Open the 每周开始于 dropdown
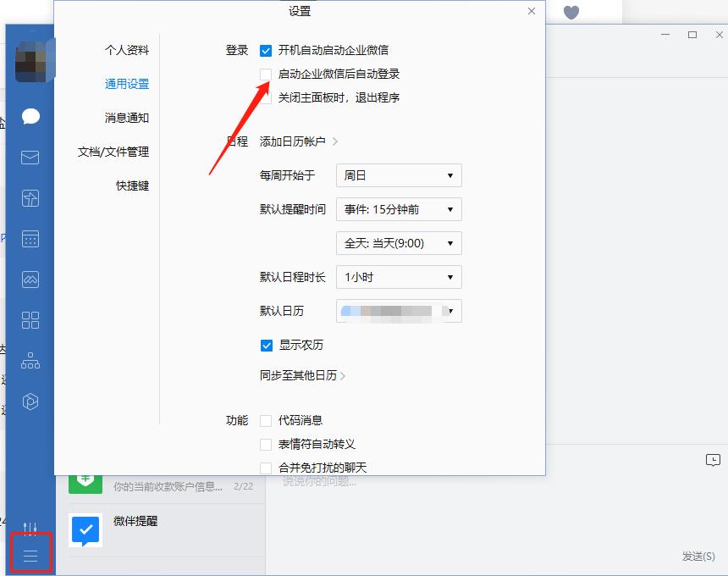 (398, 175)
